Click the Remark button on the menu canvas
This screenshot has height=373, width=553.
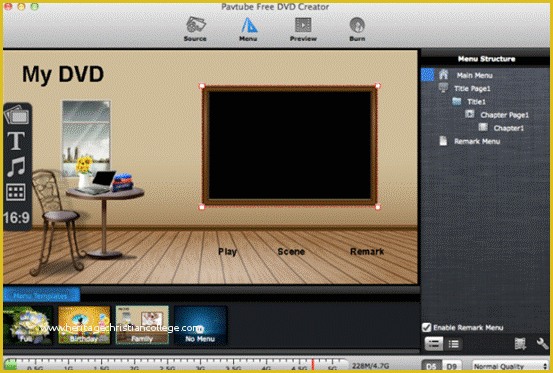367,252
